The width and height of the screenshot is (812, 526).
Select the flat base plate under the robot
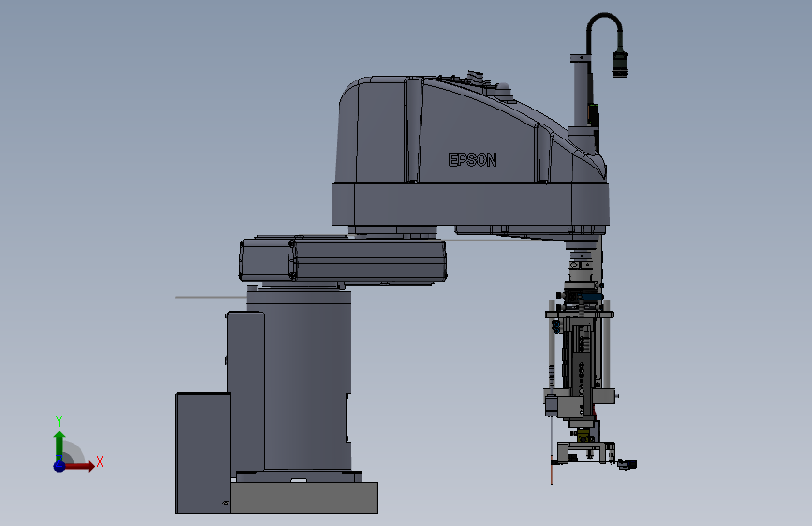(304, 498)
